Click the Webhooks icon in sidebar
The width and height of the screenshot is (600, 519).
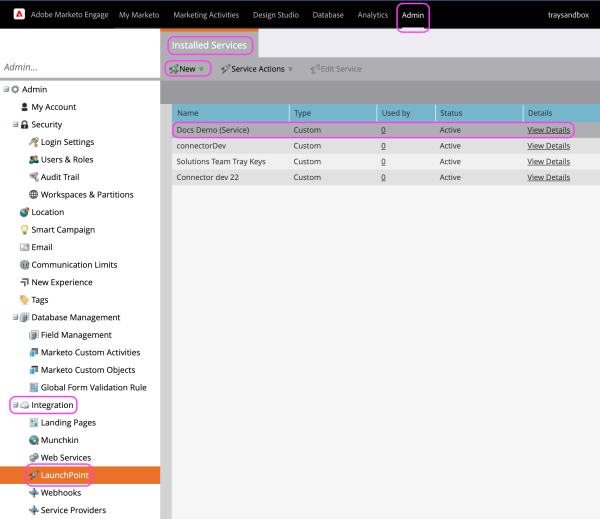point(33,493)
